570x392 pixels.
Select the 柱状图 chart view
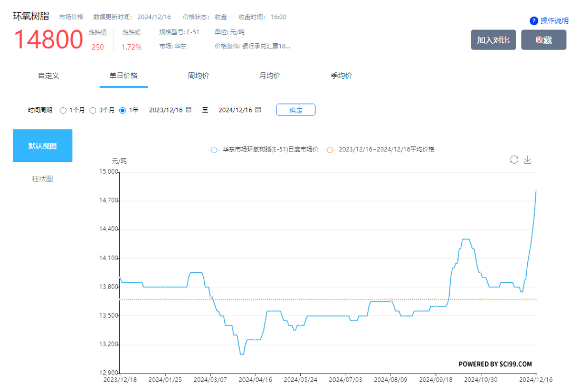[x=43, y=179]
